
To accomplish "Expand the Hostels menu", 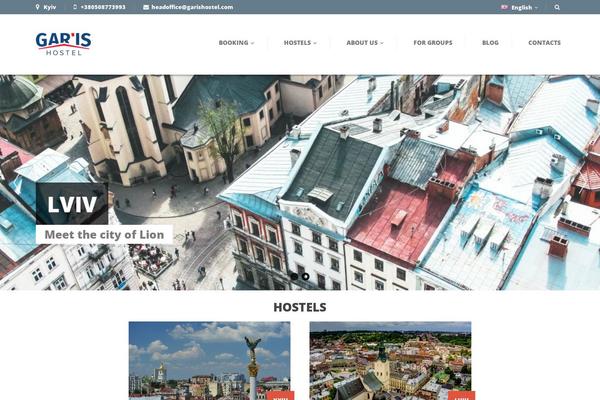I will 300,43.
